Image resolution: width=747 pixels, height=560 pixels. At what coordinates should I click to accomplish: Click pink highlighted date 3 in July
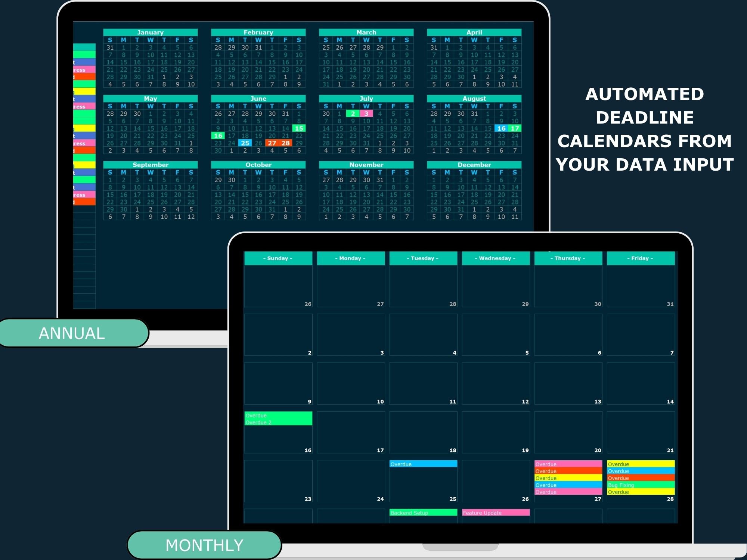[366, 113]
